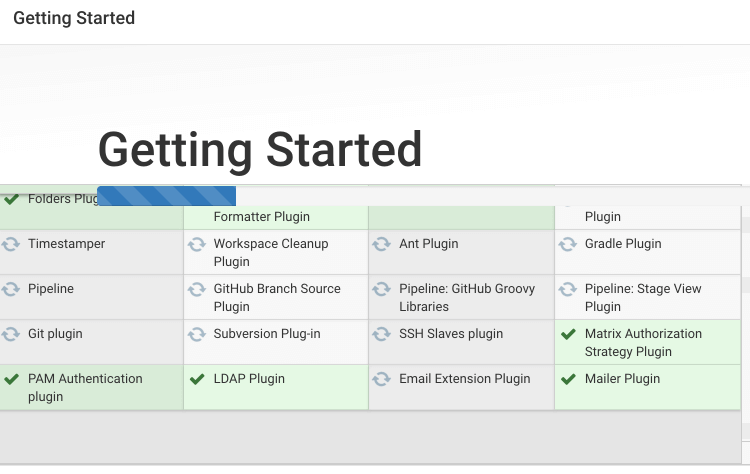Click the Gradle Plugin label
Viewport: 750px width, 474px height.
coord(623,244)
